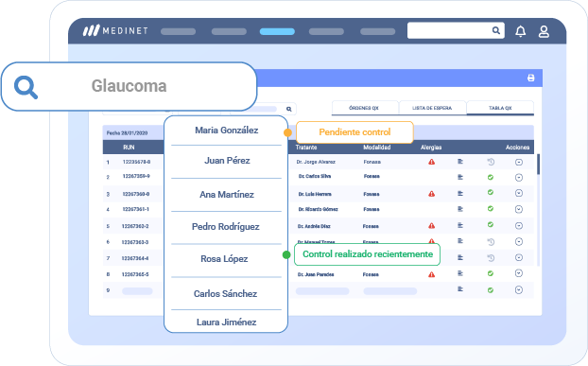Open the details list icon in row 9

[460, 289]
